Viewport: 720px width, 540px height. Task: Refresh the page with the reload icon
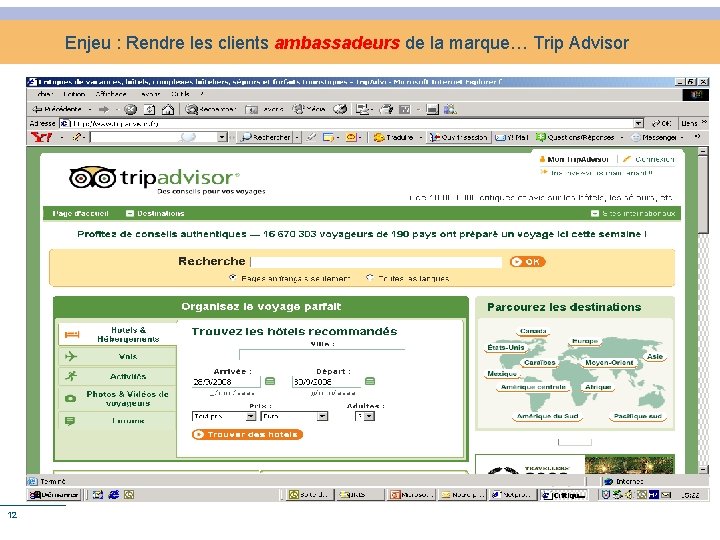tap(149, 109)
